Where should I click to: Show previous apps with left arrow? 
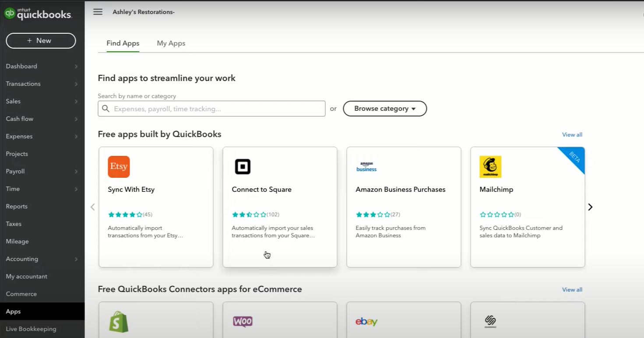pyautogui.click(x=92, y=207)
